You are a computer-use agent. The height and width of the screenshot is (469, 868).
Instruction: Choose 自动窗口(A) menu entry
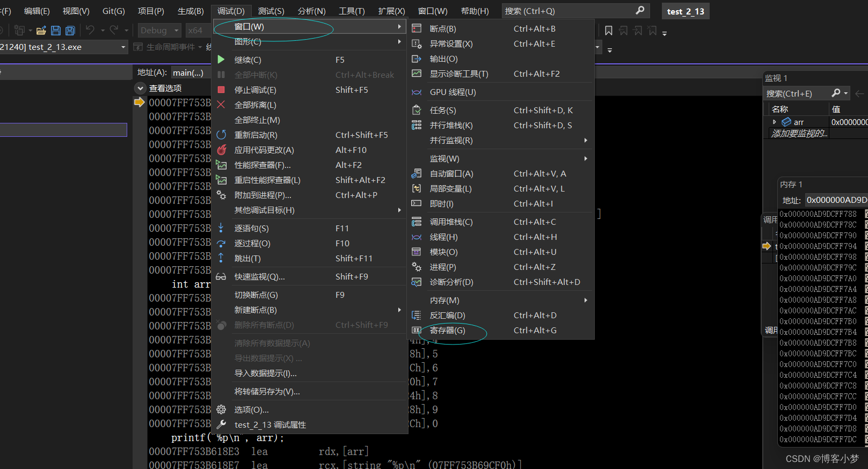[x=501, y=173]
